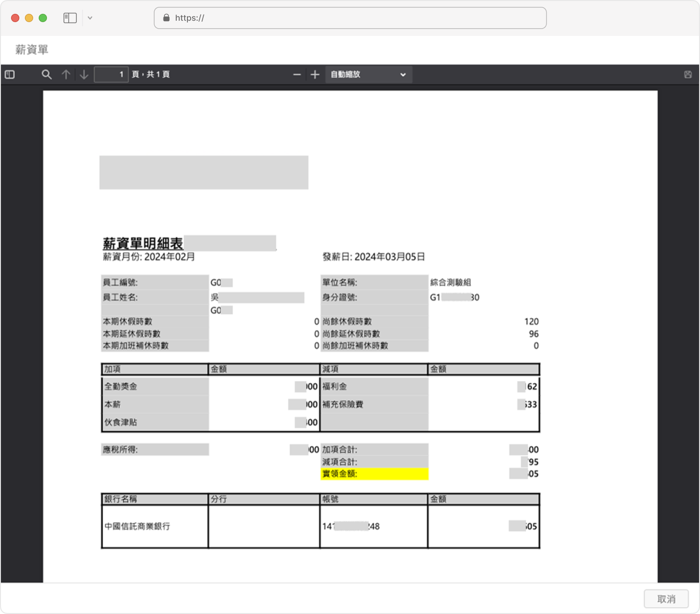Save the PDF with the disk icon
This screenshot has width=700, height=614.
(688, 75)
